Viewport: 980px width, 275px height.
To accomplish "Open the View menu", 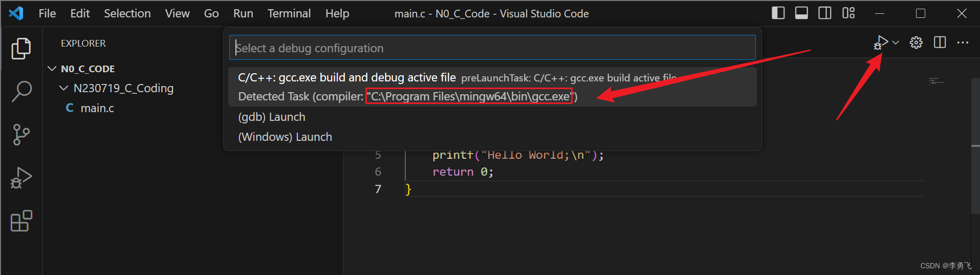I will [177, 13].
